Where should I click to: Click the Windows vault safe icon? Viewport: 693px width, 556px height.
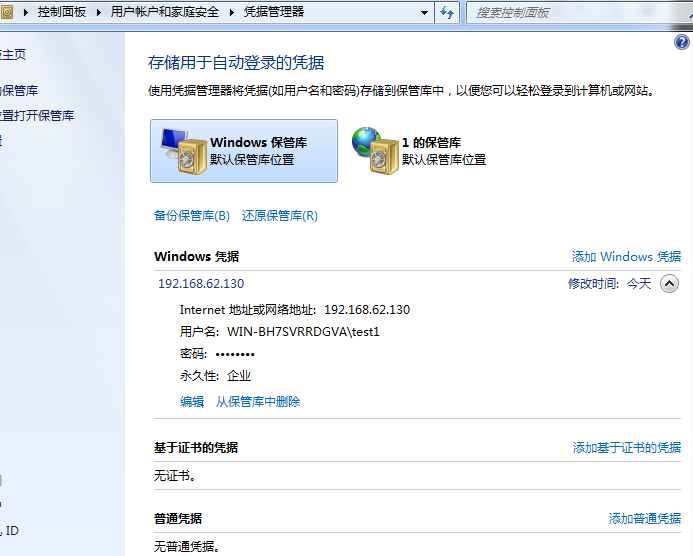click(184, 151)
